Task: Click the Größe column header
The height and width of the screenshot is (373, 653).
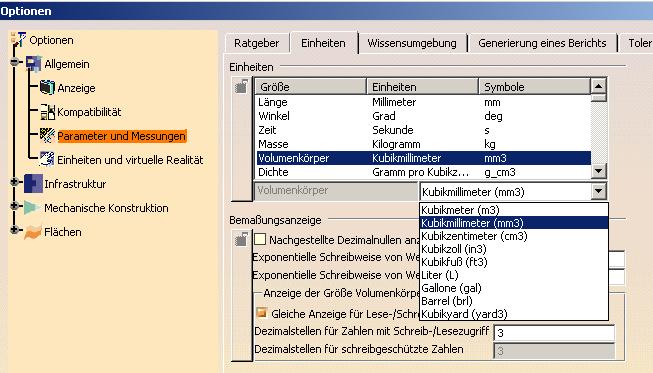Action: pos(311,87)
